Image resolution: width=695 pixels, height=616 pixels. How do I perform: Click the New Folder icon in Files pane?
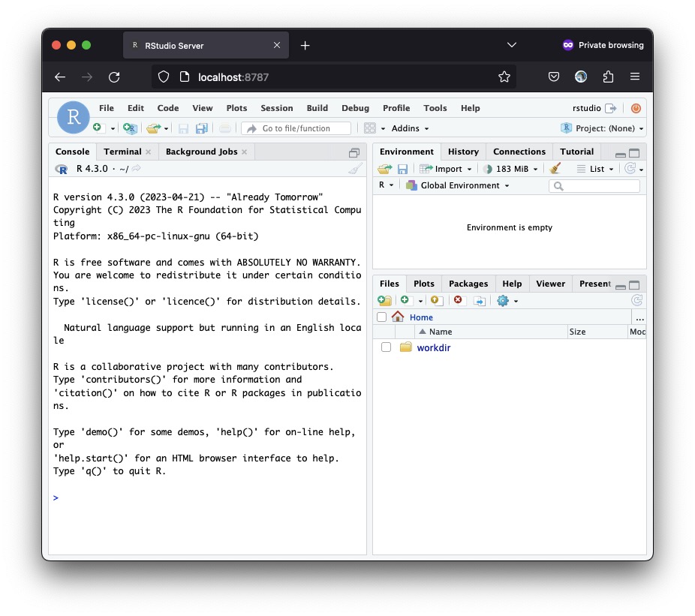385,301
